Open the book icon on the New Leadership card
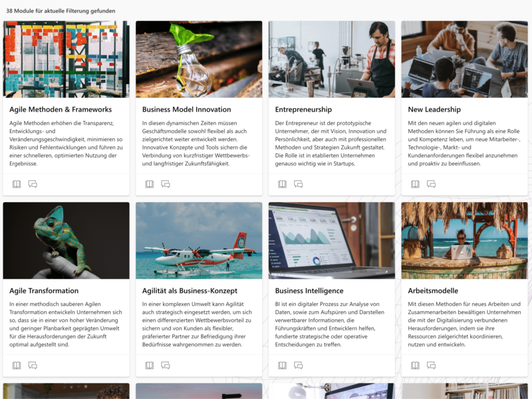532x399 pixels. [x=415, y=184]
